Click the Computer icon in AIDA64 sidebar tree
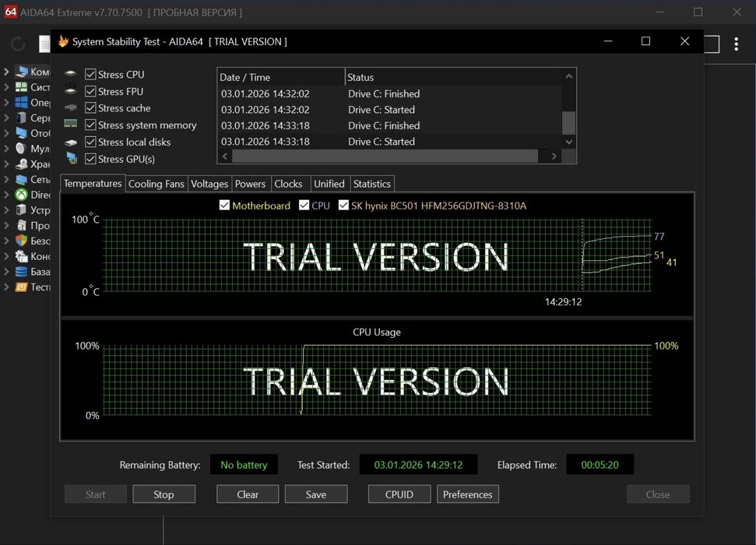756x545 pixels. point(21,72)
